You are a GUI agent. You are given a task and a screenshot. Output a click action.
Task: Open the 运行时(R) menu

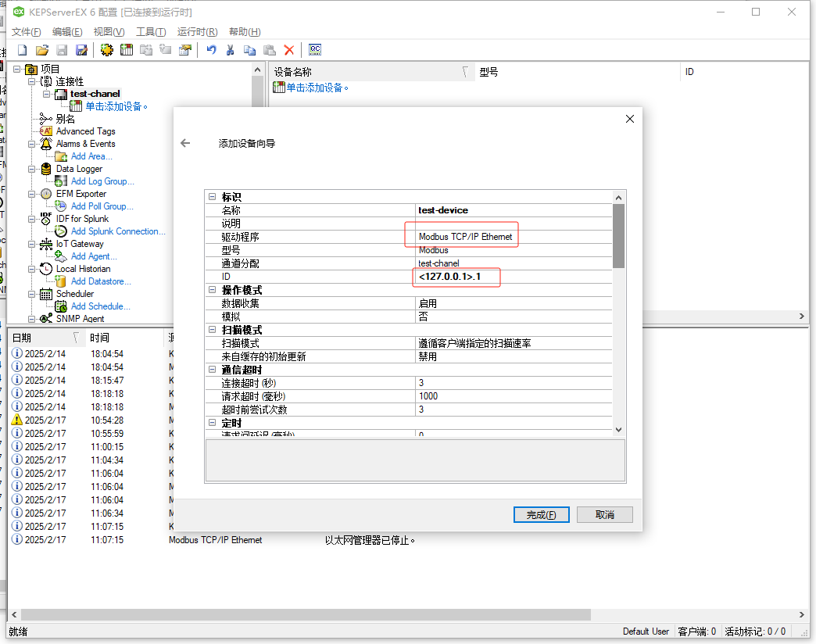(197, 32)
